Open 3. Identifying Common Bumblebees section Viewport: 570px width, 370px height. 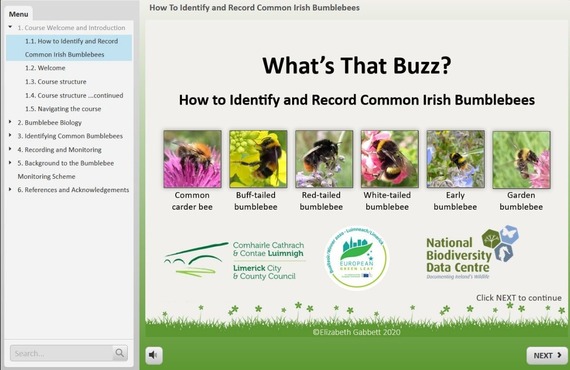tap(70, 136)
